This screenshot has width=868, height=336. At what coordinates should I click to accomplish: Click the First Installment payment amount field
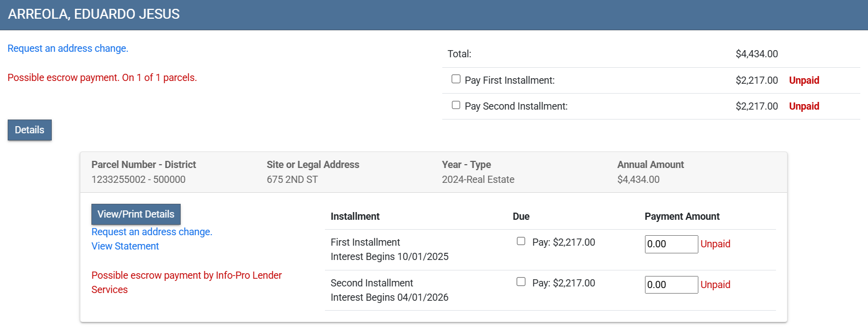(671, 244)
